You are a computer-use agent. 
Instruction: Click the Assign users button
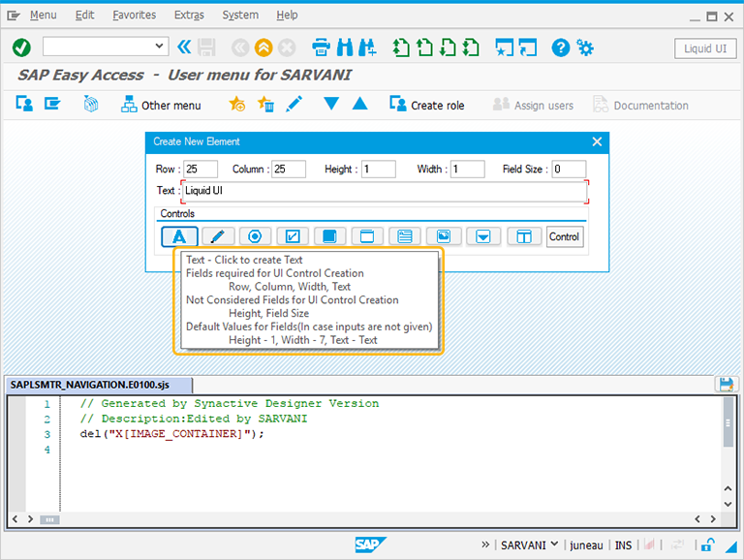click(x=533, y=105)
